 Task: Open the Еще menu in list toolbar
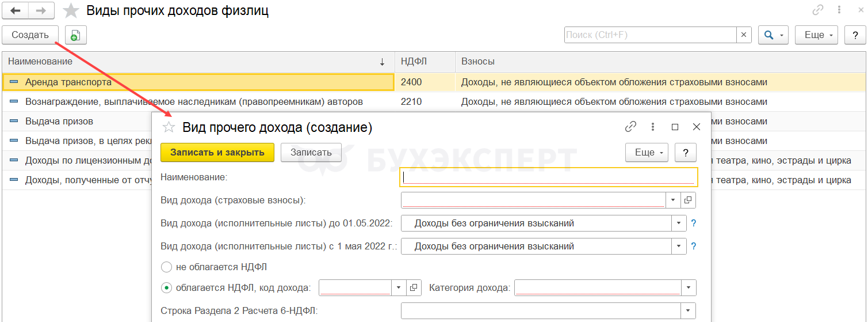[816, 35]
